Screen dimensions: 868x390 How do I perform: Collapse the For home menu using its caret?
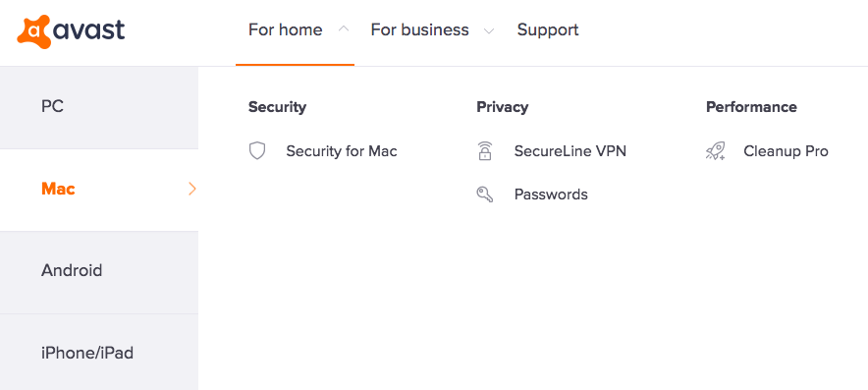tap(344, 29)
